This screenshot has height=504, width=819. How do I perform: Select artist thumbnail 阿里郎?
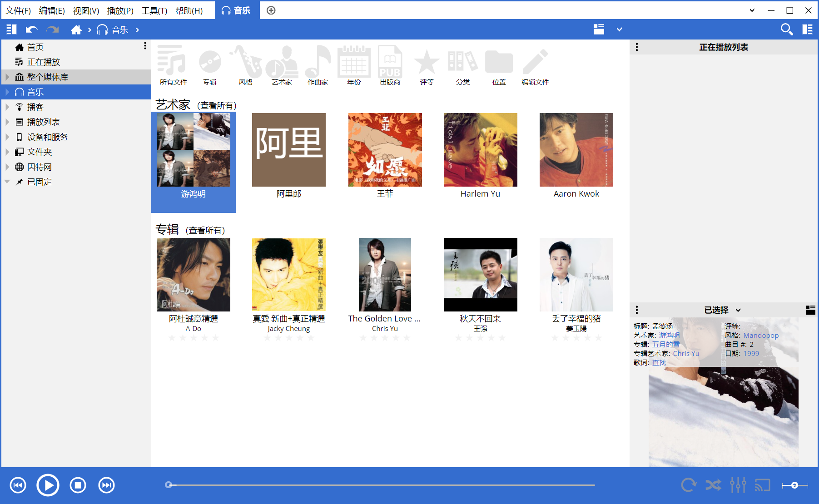pos(289,150)
